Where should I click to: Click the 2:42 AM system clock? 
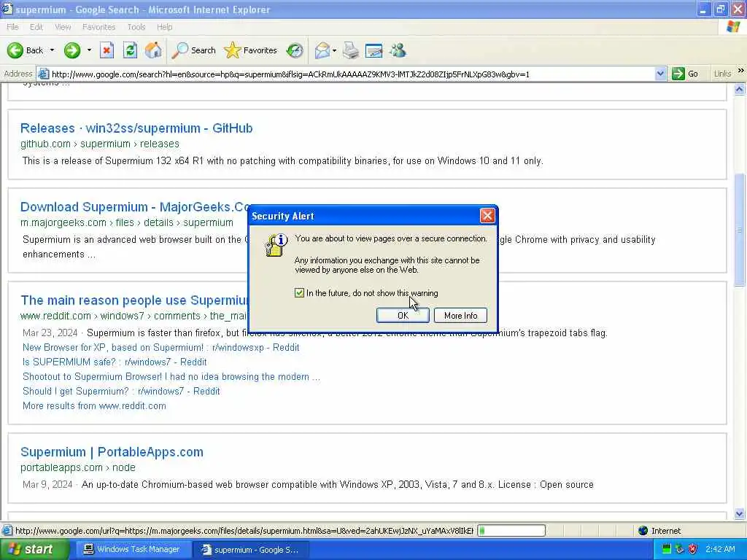(x=720, y=550)
